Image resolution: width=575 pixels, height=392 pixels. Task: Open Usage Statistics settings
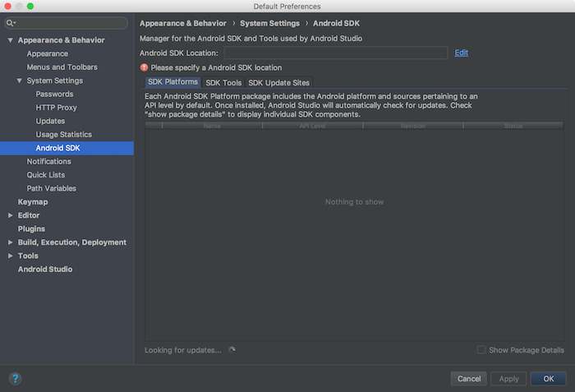coord(64,135)
